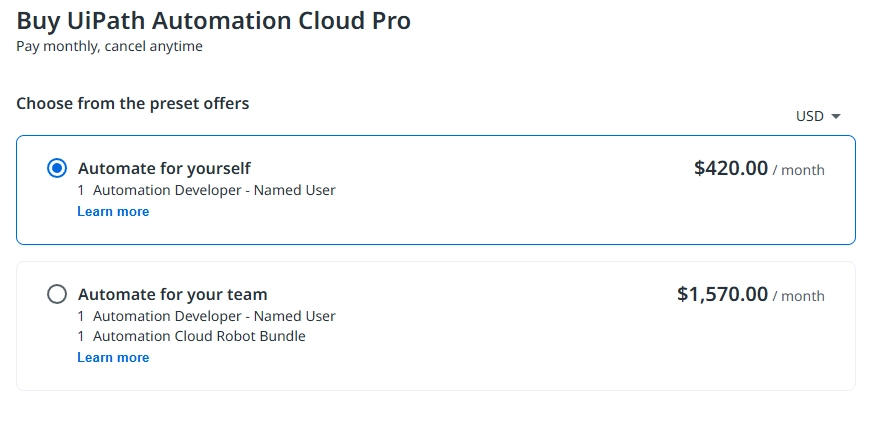Click the $420.00 / month price

(x=759, y=168)
